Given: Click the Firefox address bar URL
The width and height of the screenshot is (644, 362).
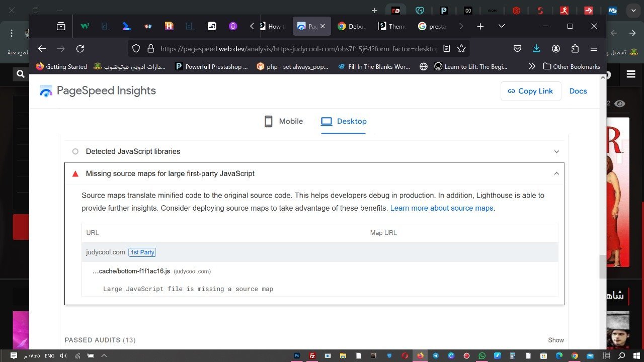Looking at the screenshot, I should 299,49.
